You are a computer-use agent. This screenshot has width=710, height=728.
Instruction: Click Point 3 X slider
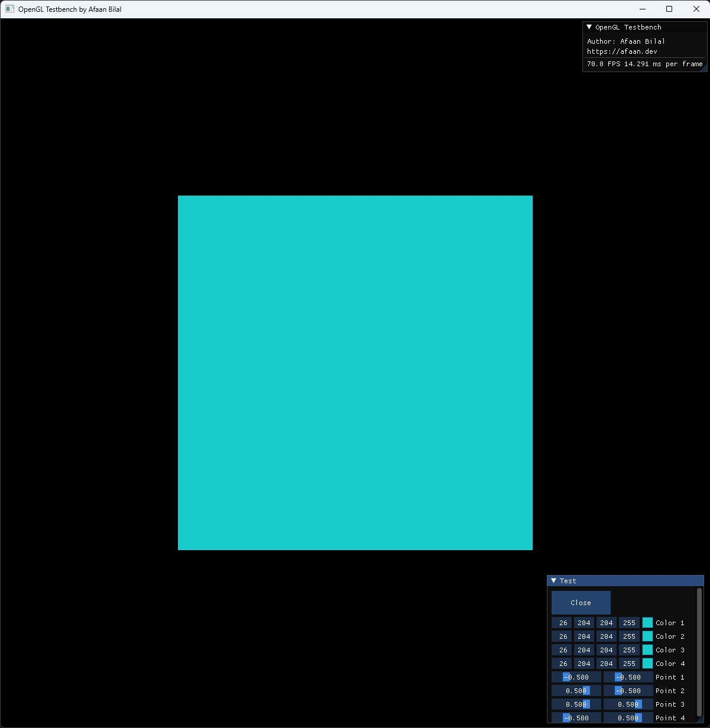[x=576, y=704]
